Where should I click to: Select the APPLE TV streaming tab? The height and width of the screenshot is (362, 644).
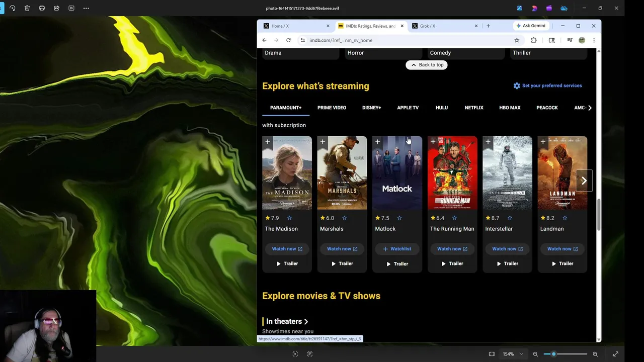coord(408,108)
